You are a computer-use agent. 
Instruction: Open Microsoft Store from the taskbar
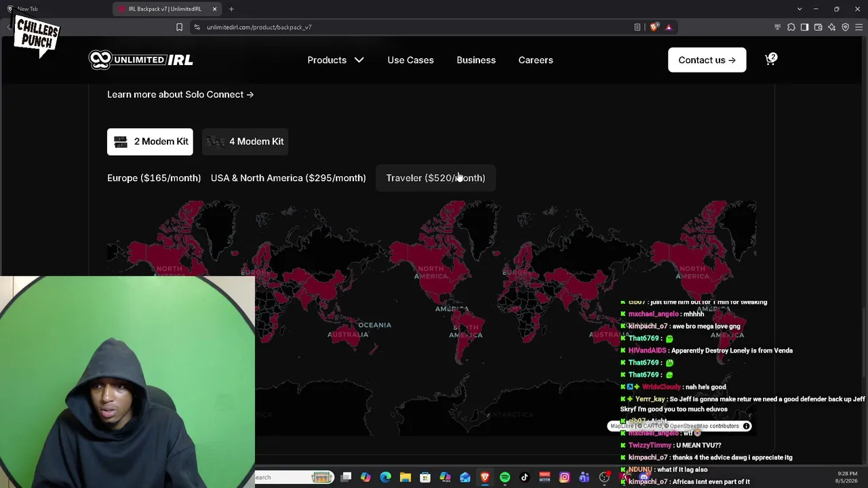tap(425, 477)
